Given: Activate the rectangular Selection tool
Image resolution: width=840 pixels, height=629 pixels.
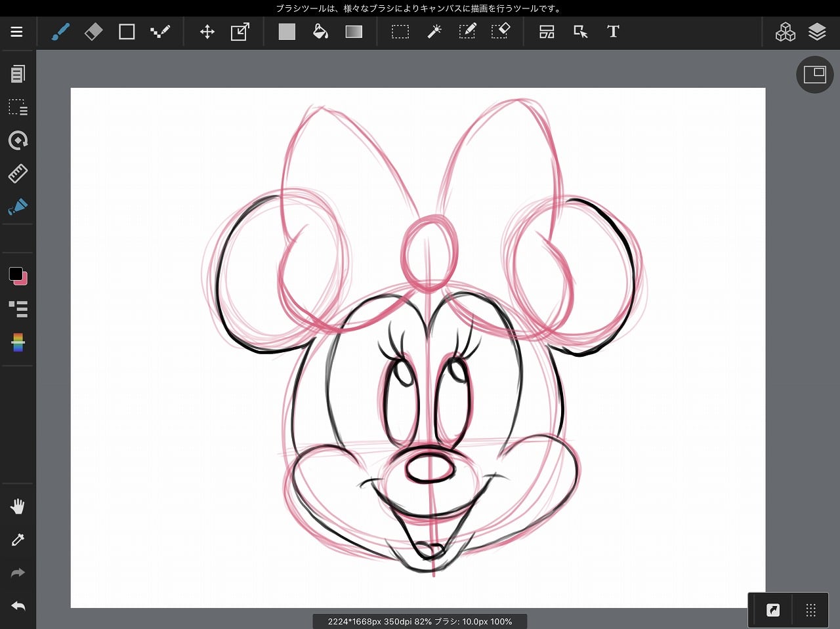Looking at the screenshot, I should click(x=400, y=31).
